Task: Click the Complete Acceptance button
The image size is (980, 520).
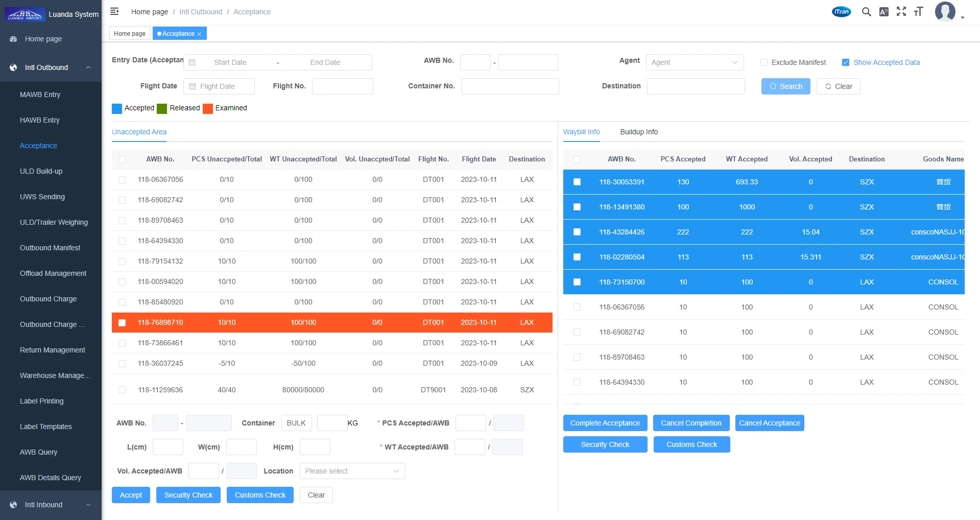Action: pyautogui.click(x=605, y=423)
